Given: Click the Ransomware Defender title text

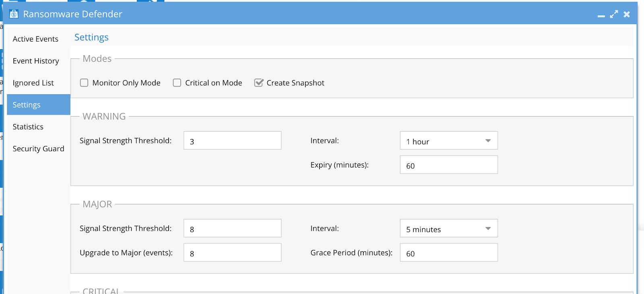Looking at the screenshot, I should click(x=72, y=14).
